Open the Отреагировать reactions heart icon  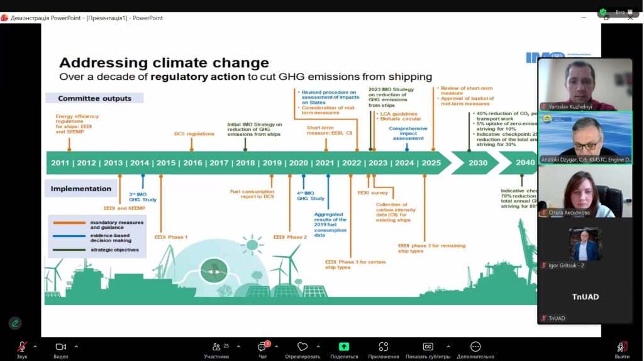303,347
